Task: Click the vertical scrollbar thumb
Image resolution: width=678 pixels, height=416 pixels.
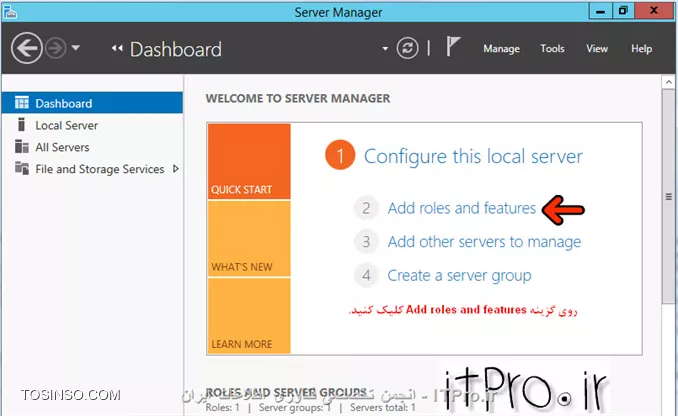Action: 668,197
